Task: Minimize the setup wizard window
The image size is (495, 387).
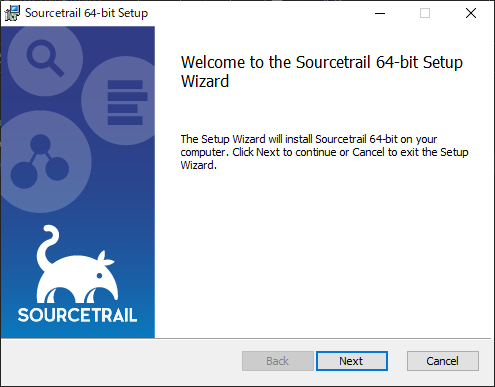Action: (x=380, y=13)
